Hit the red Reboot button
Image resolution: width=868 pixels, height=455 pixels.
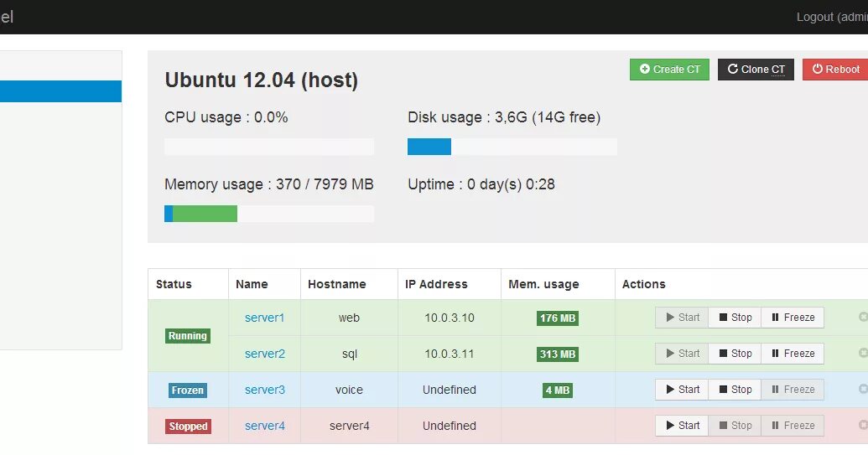click(835, 70)
